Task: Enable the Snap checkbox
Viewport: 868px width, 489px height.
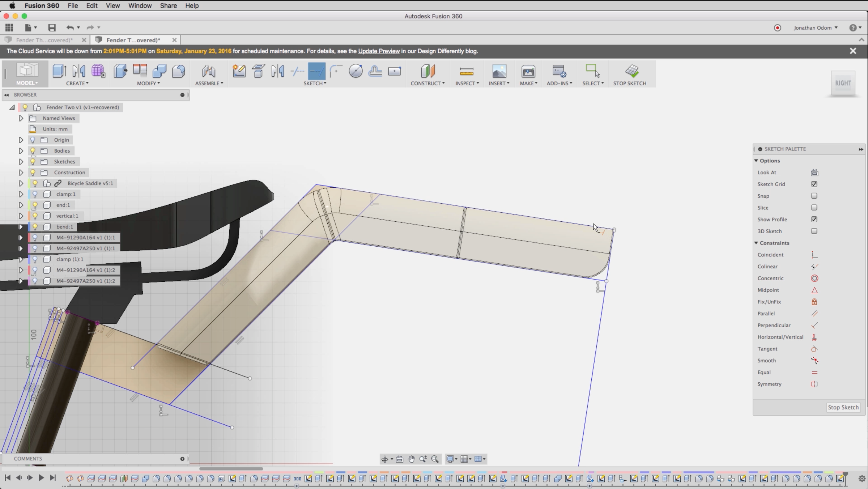Action: tap(814, 196)
